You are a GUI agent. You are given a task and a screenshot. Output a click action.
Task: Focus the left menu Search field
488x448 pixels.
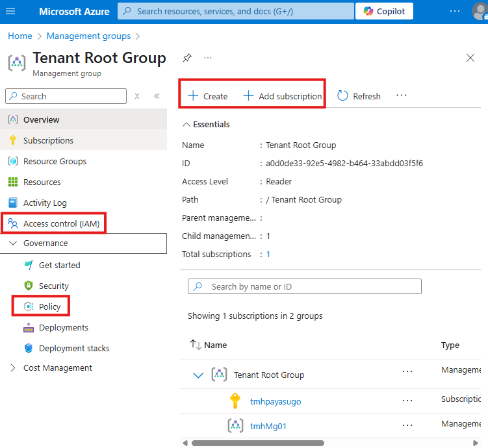click(66, 96)
